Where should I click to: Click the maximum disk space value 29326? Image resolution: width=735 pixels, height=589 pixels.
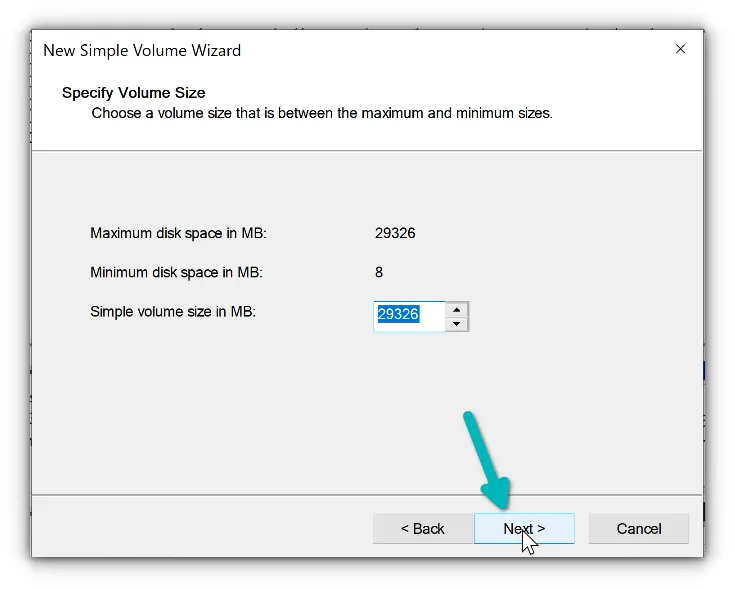point(395,233)
